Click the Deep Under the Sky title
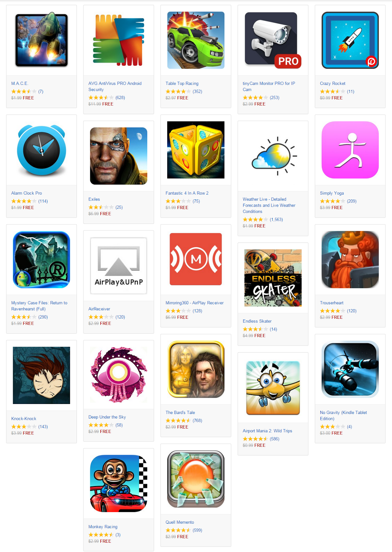Image resolution: width=392 pixels, height=552 pixels. tap(107, 417)
